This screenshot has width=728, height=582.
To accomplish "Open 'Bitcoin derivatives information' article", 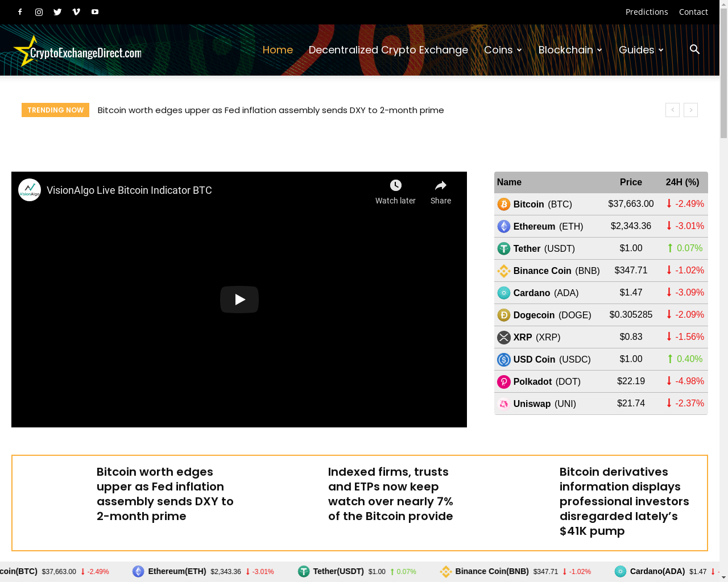I will (x=624, y=501).
